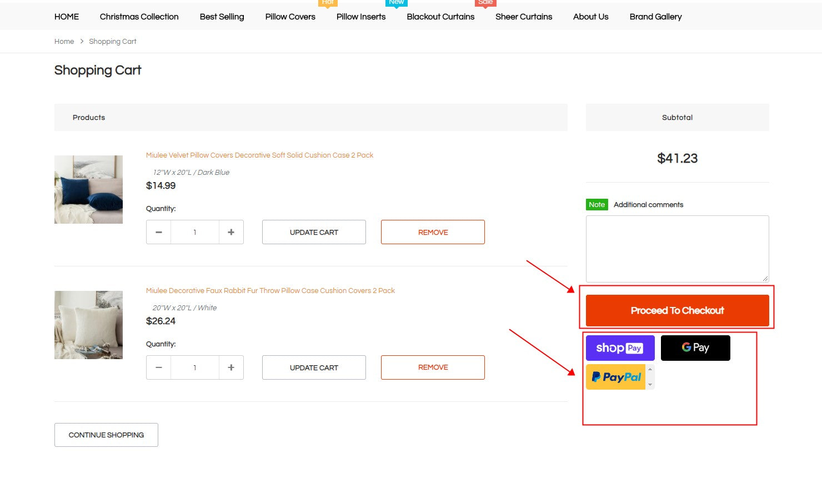Image resolution: width=822 pixels, height=504 pixels.
Task: Go to the Pillow Covers menu
Action: pyautogui.click(x=290, y=17)
